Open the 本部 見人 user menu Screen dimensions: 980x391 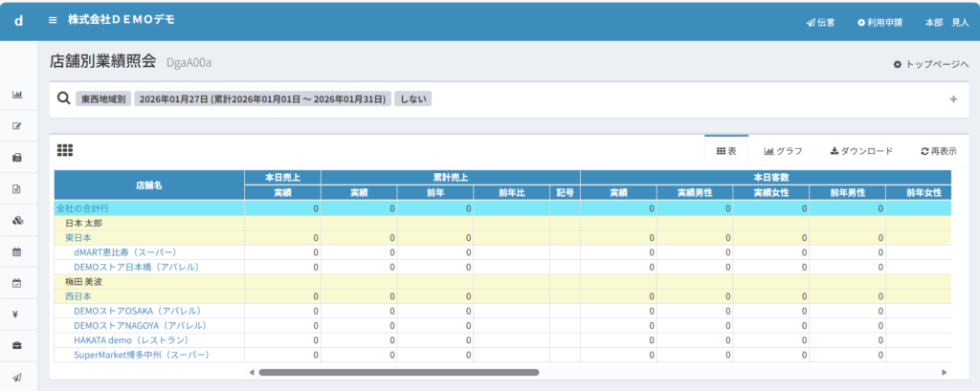tap(946, 22)
